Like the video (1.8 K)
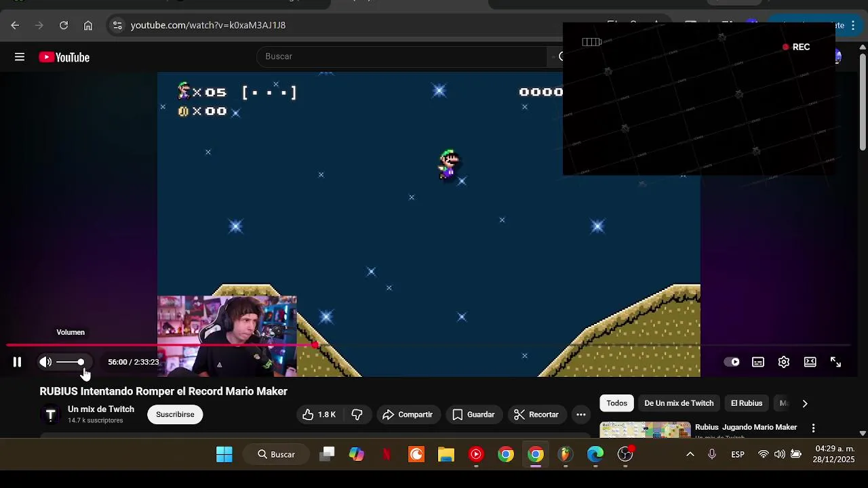The width and height of the screenshot is (868, 488). (x=319, y=414)
